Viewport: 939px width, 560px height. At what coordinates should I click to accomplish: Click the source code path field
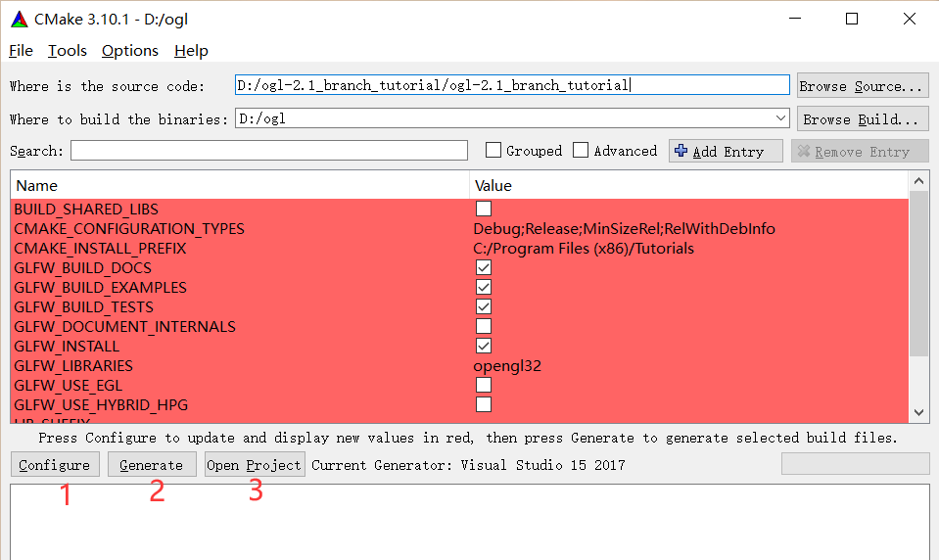tap(512, 85)
